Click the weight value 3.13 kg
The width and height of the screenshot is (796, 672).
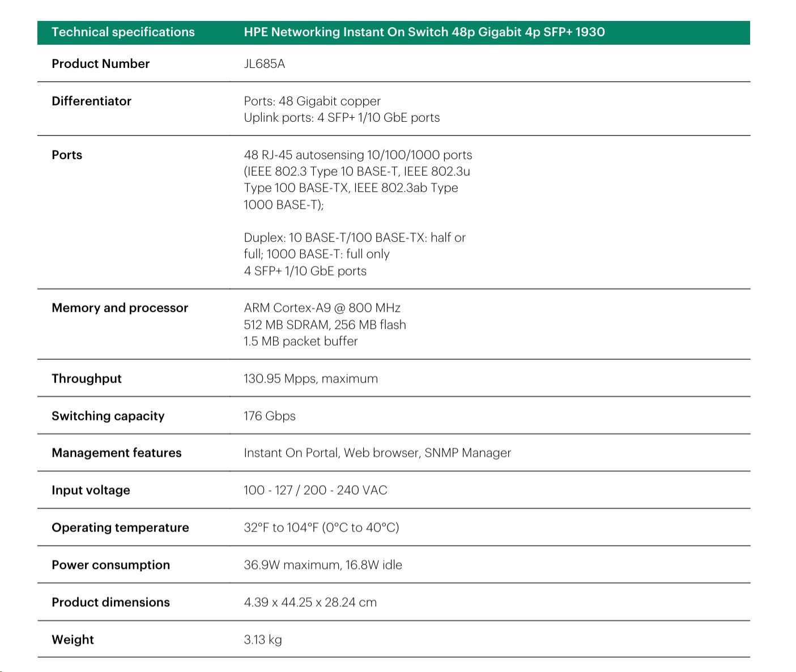tap(262, 640)
